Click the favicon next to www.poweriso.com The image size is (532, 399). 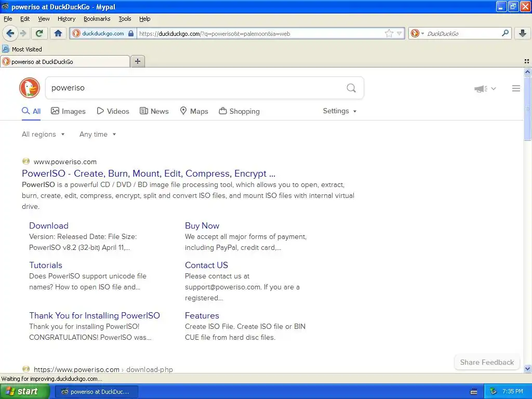(26, 161)
